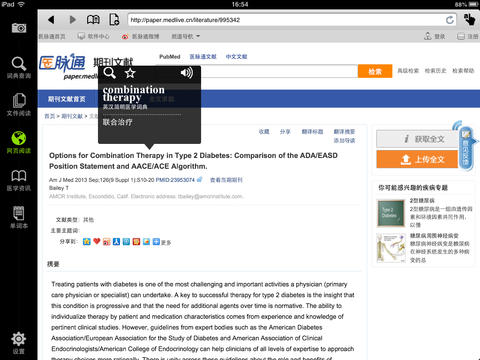Screen dimensions: 480x360
Task: Reload the page with the refresh icon
Action: [450, 20]
